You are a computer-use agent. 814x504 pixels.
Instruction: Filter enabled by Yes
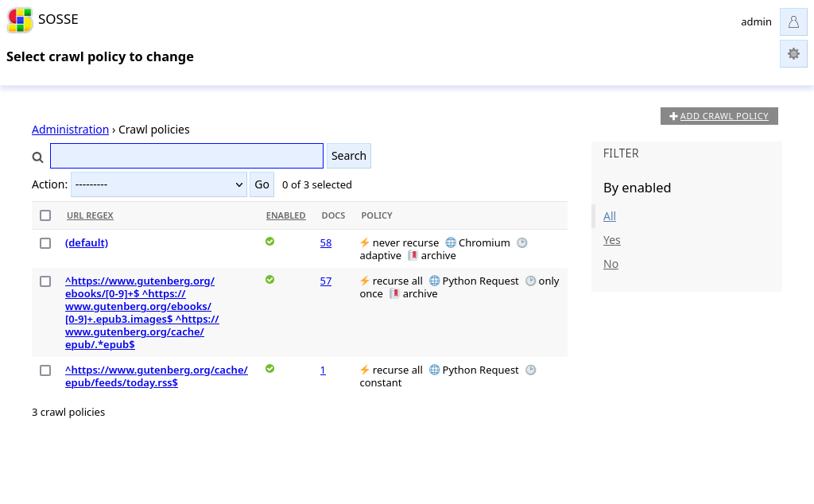pos(611,240)
